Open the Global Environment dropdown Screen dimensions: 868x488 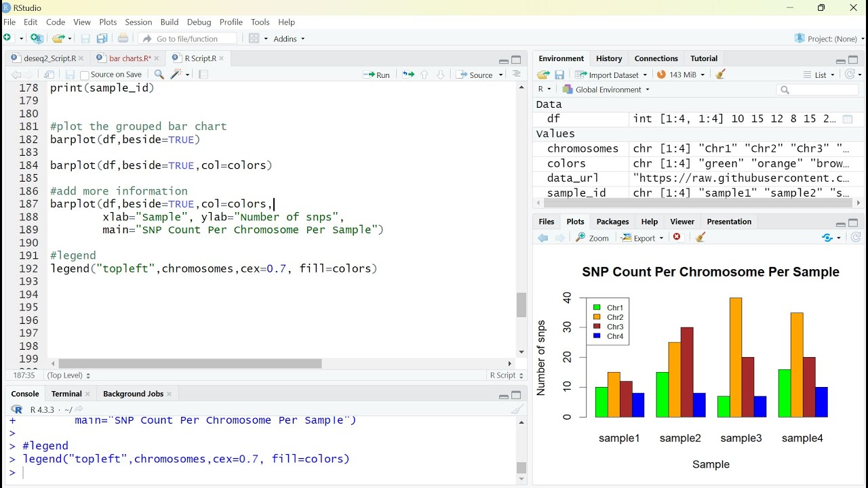click(606, 89)
